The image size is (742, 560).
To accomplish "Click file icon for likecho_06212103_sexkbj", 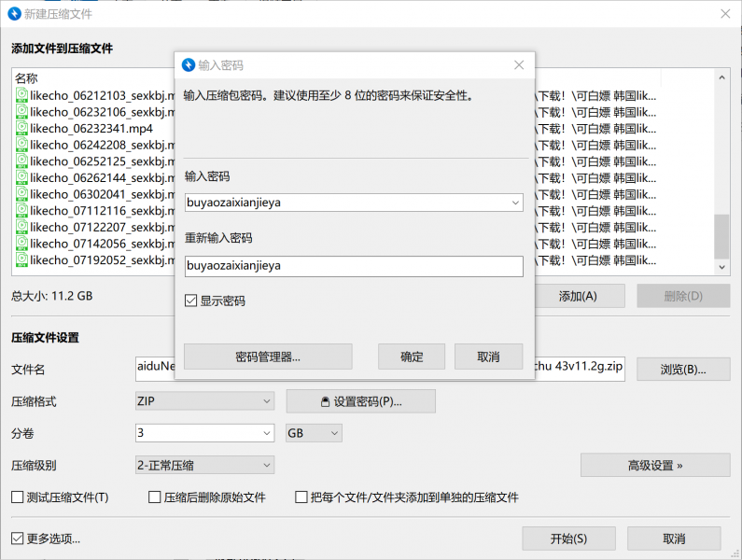I will (x=21, y=95).
